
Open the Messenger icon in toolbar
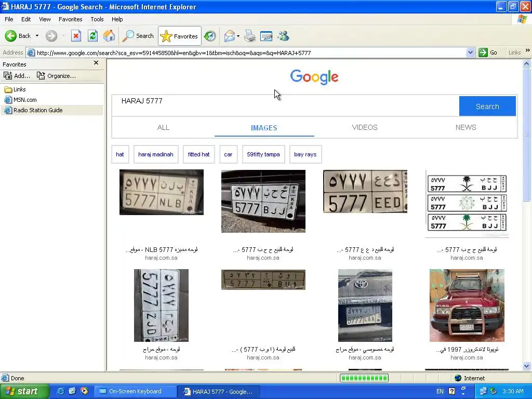pyautogui.click(x=283, y=36)
